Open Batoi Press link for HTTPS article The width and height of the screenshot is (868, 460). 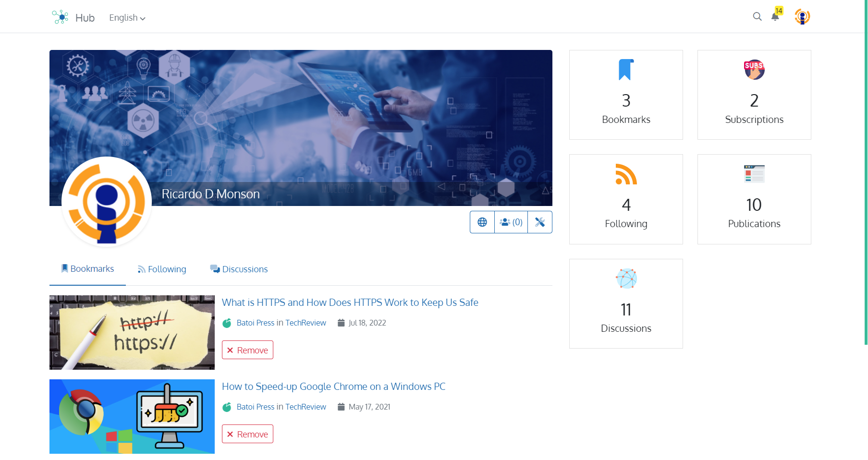click(x=255, y=323)
